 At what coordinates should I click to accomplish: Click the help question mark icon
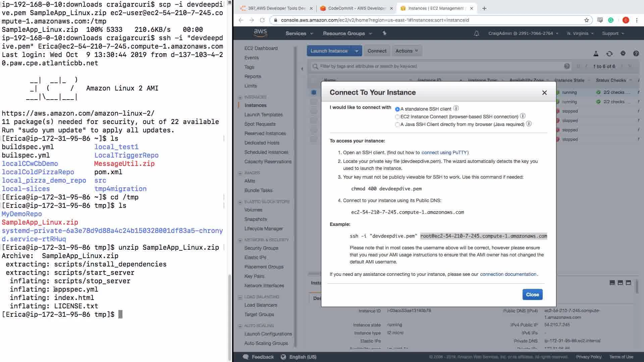click(636, 53)
